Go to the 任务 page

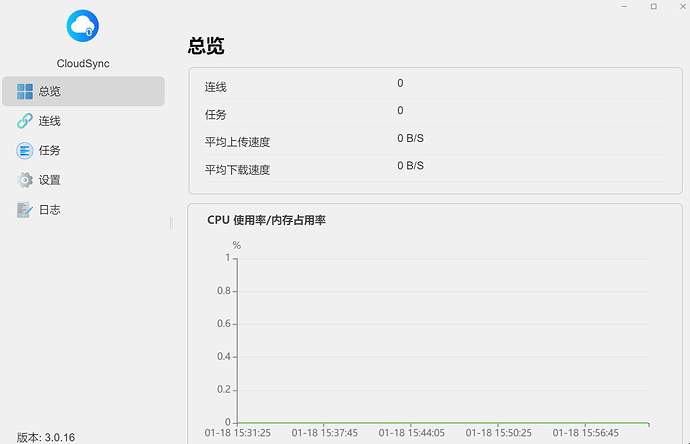(x=84, y=150)
